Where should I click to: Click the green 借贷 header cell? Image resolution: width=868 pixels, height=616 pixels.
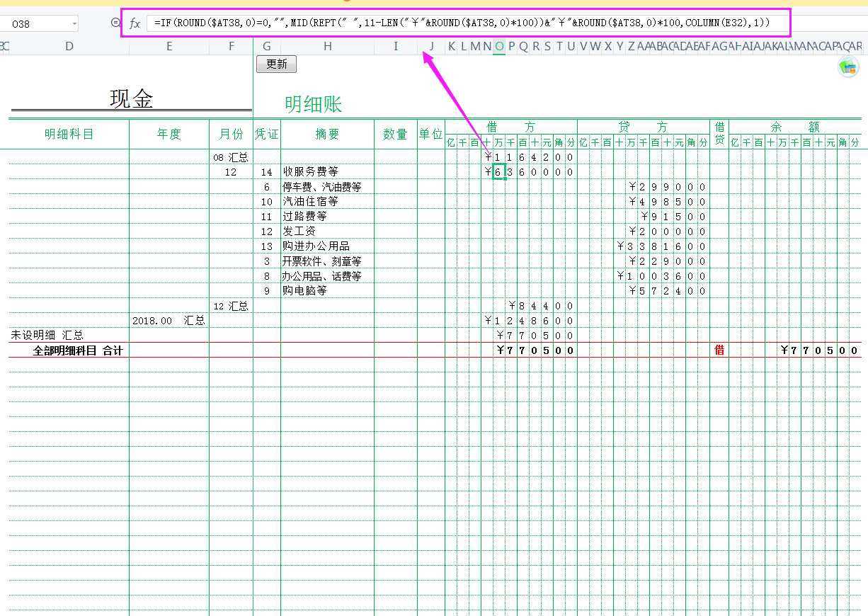coord(719,134)
